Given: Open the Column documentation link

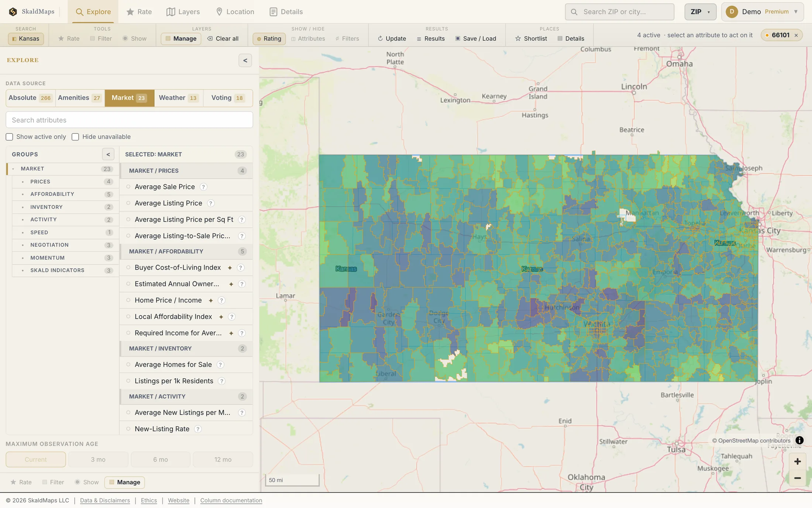Looking at the screenshot, I should 231,500.
